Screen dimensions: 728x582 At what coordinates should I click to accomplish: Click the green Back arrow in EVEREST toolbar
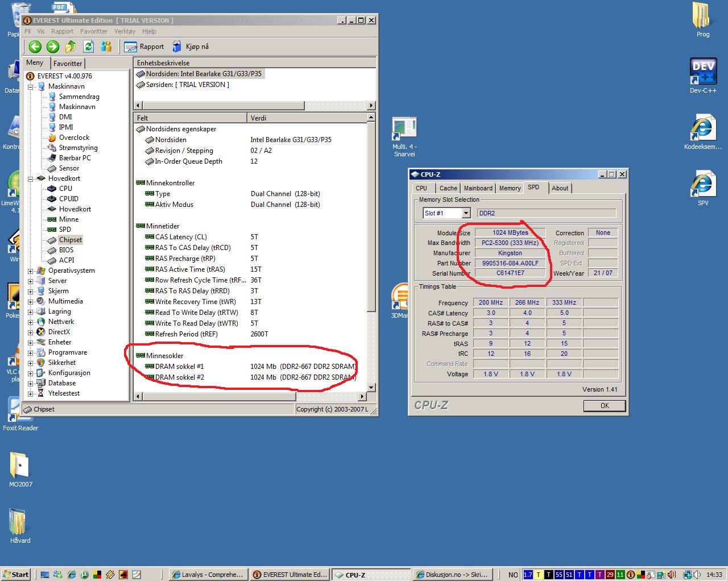click(35, 47)
